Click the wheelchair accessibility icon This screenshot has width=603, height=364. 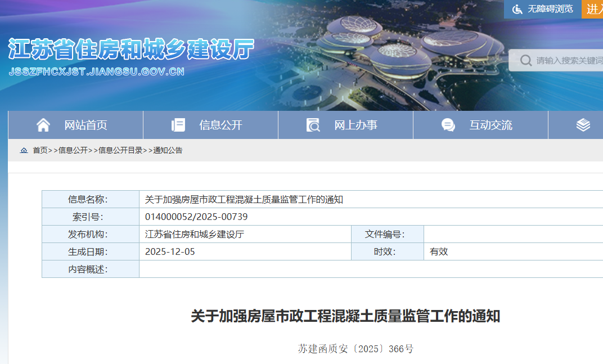pos(516,9)
